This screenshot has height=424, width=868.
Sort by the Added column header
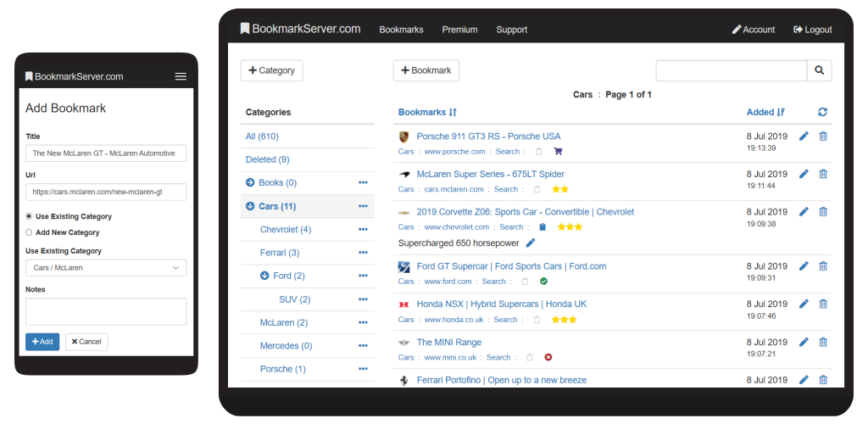(765, 113)
